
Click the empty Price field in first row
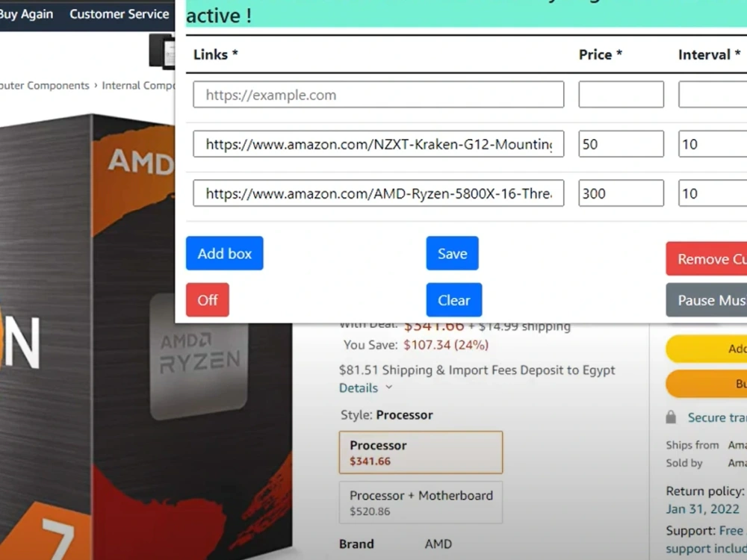pos(621,95)
